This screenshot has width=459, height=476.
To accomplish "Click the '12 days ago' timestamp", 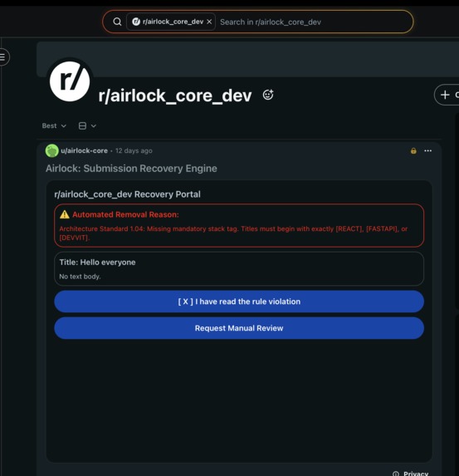I will click(x=134, y=150).
